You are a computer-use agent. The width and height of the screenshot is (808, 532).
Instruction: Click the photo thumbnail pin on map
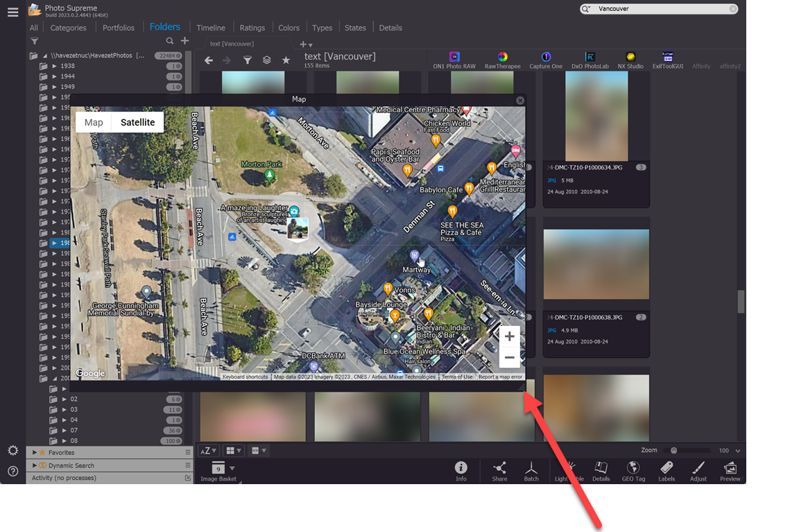[298, 229]
